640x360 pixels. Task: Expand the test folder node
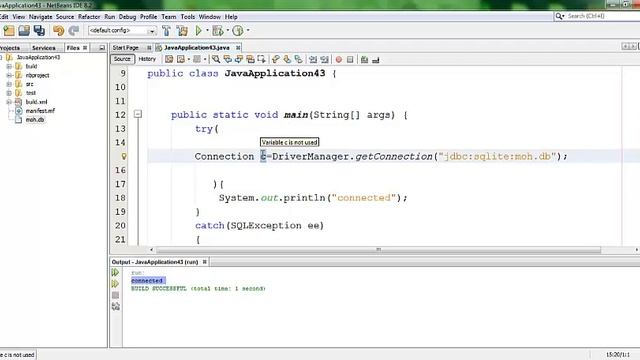[x=9, y=93]
